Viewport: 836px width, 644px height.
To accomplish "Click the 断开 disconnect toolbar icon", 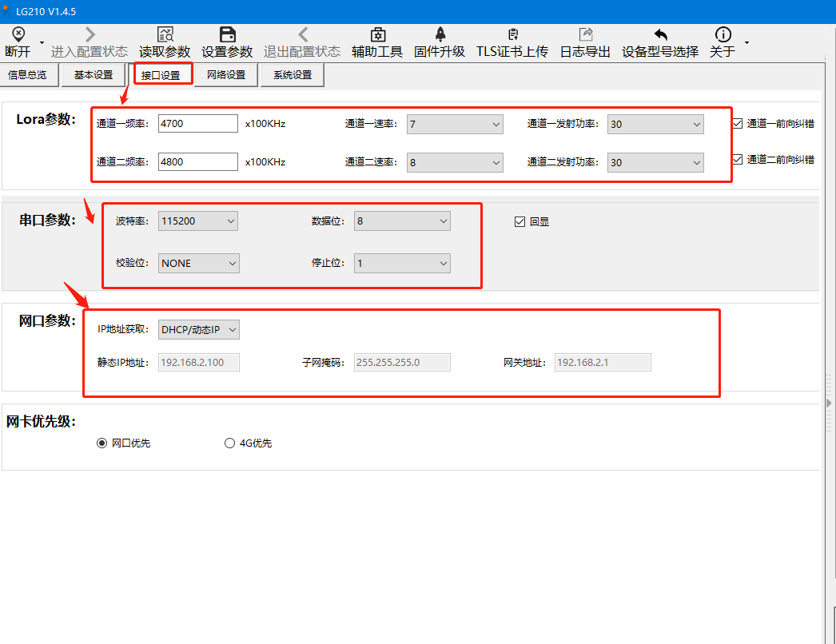I will tap(18, 35).
